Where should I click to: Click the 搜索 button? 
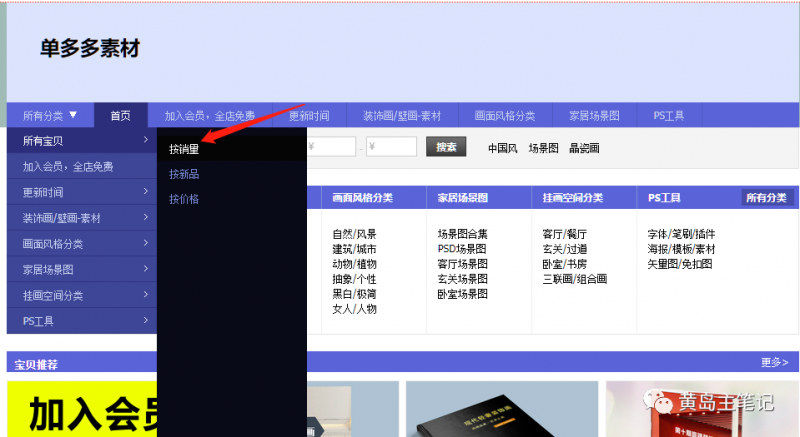click(x=446, y=147)
